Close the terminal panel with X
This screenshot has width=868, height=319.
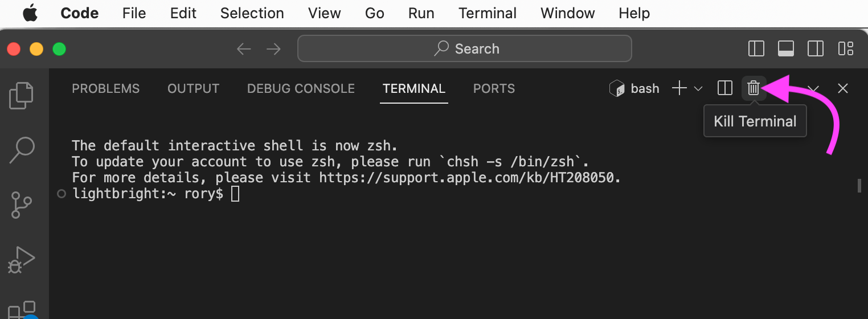[x=843, y=88]
